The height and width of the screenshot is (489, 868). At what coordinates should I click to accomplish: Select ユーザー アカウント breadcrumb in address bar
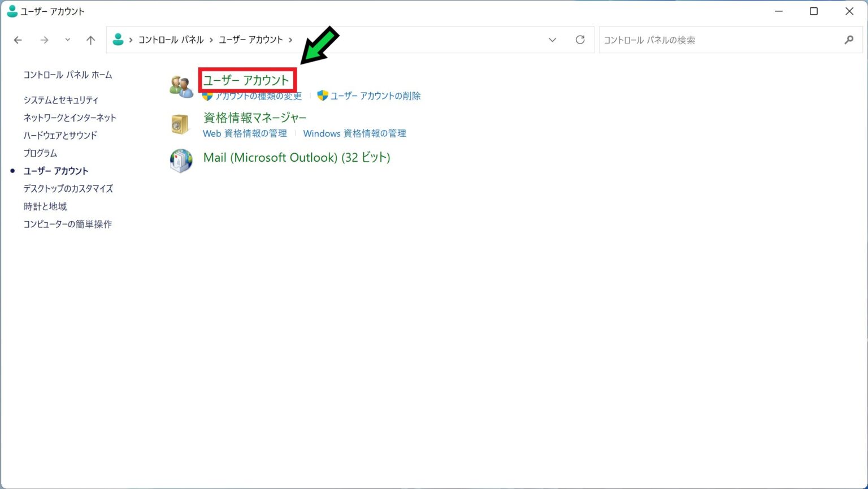(251, 40)
